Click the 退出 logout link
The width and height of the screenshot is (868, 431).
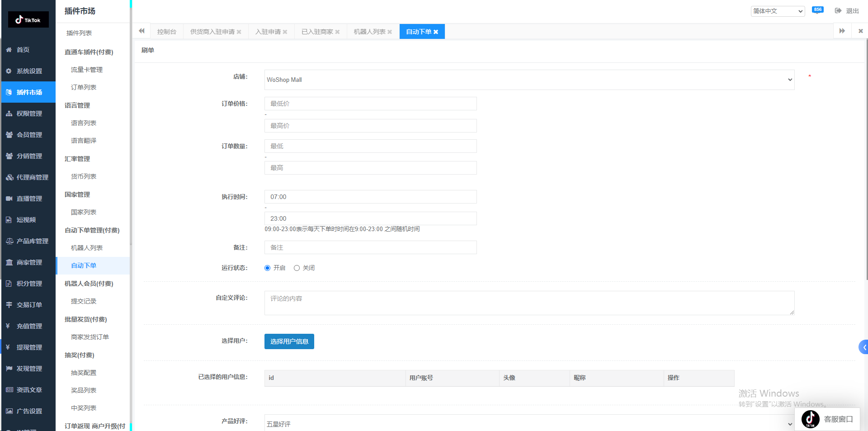(847, 11)
